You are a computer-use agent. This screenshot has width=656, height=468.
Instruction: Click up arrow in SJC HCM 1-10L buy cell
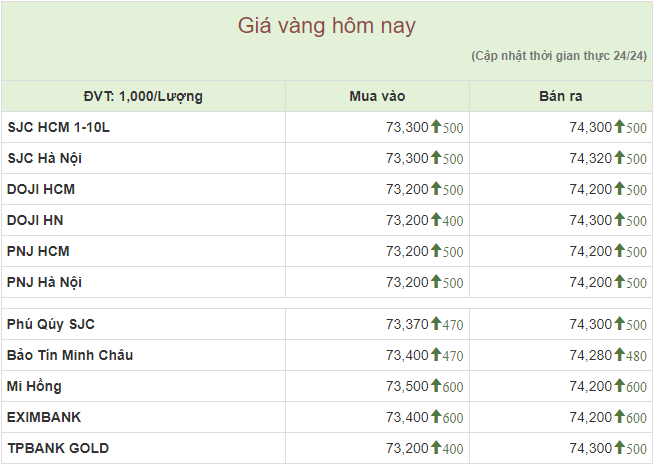click(x=436, y=126)
